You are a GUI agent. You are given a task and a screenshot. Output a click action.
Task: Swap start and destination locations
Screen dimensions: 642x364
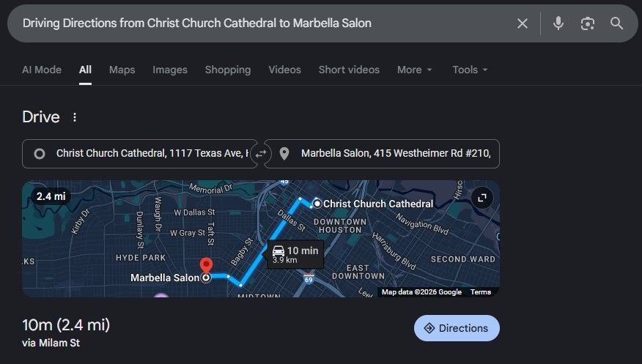tap(261, 154)
